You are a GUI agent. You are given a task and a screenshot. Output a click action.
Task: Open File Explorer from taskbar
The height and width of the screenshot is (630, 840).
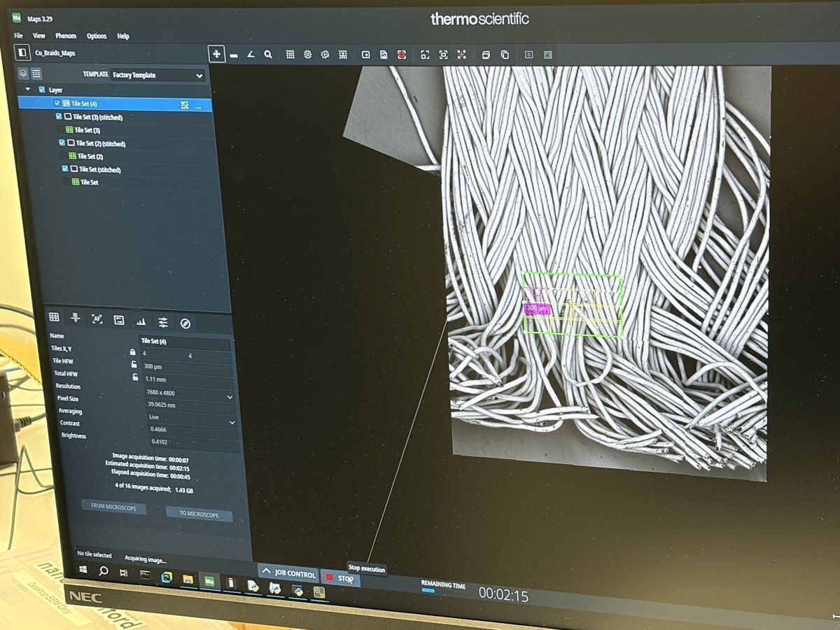click(x=188, y=579)
